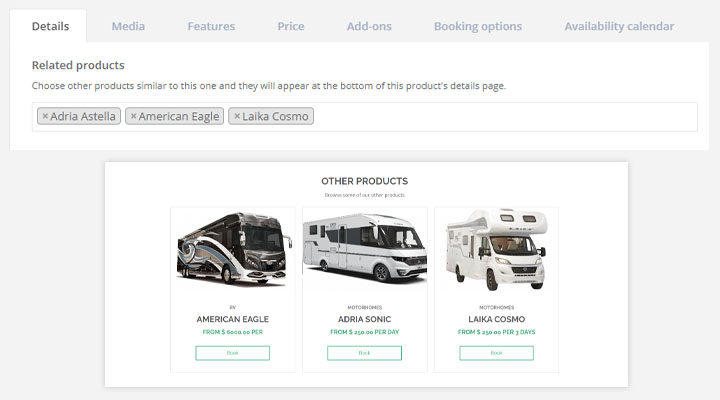The image size is (720, 400).
Task: View the Availability calendar tab
Action: 619,26
